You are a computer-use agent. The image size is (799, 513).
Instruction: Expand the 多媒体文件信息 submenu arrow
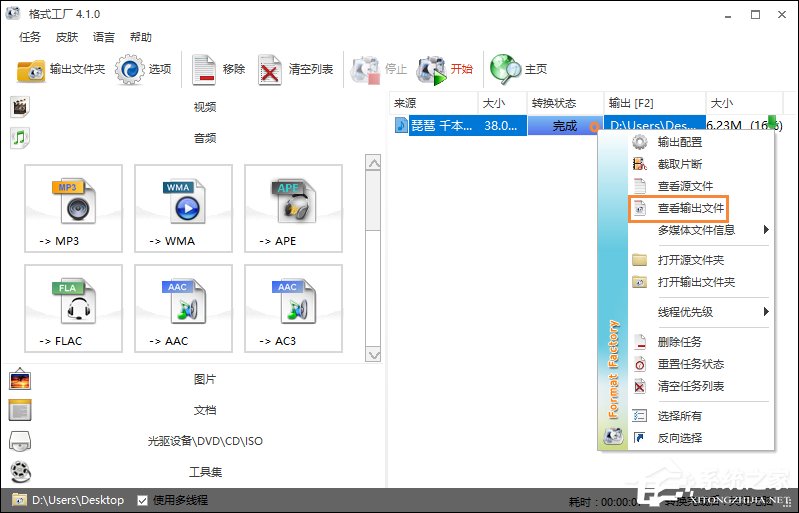point(766,230)
